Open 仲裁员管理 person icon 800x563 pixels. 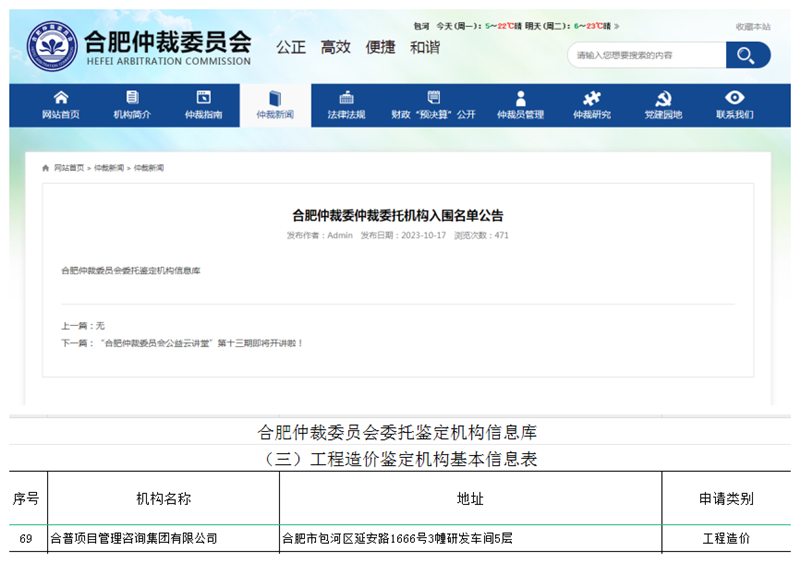click(520, 98)
